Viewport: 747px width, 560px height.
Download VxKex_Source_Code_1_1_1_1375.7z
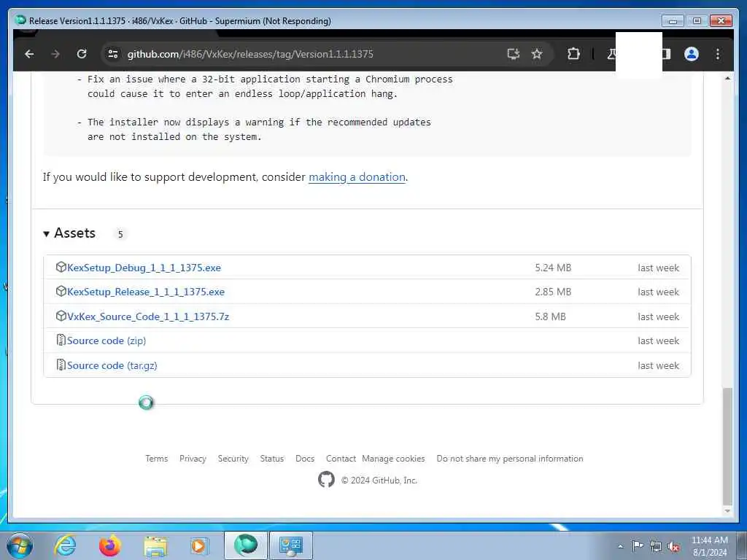point(148,316)
